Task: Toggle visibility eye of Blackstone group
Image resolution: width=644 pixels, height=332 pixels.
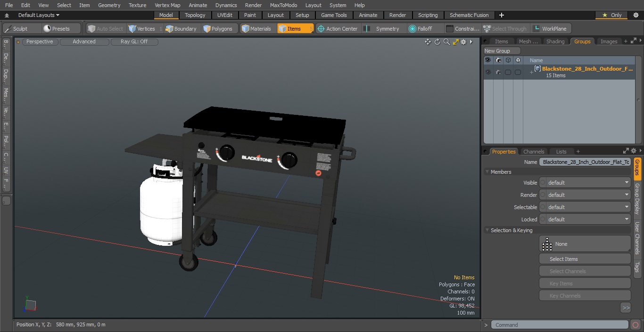Action: (488, 72)
